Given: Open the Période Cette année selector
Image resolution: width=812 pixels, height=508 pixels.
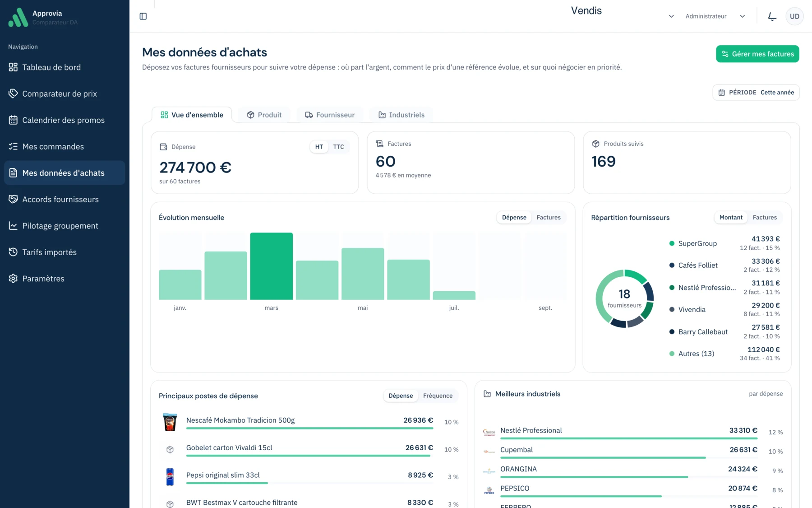Looking at the screenshot, I should click(x=756, y=93).
